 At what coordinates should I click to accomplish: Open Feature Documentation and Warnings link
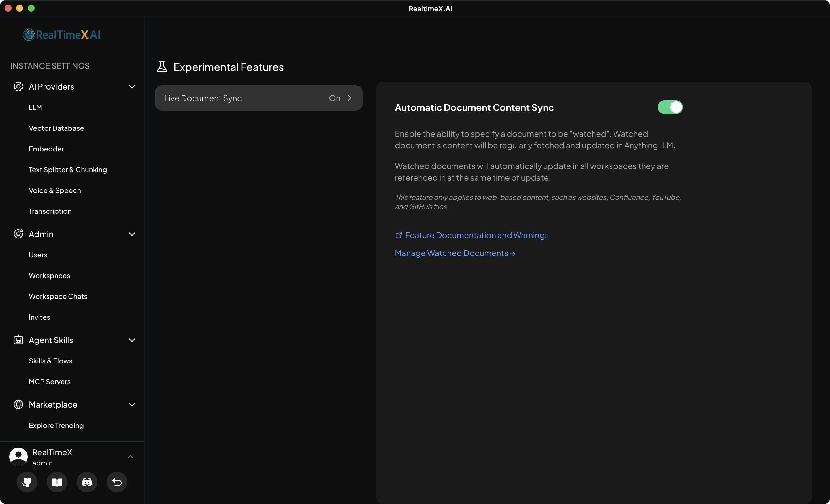pyautogui.click(x=476, y=235)
